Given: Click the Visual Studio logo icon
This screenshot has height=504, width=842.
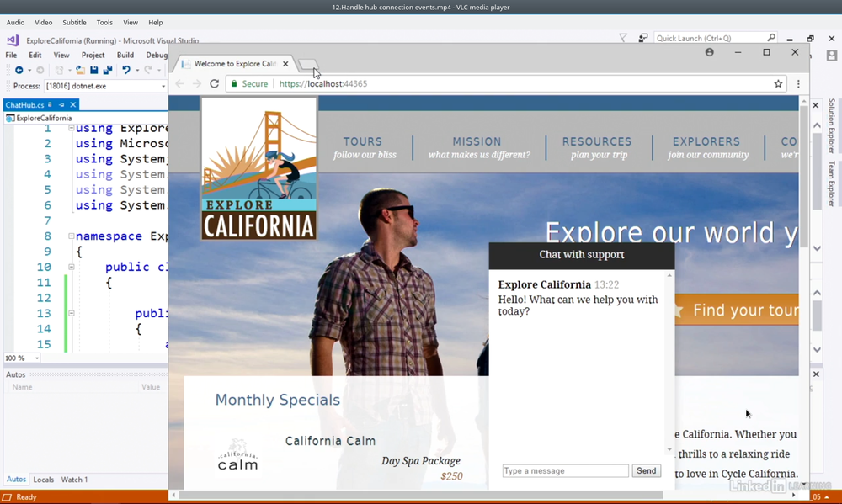Looking at the screenshot, I should point(13,40).
